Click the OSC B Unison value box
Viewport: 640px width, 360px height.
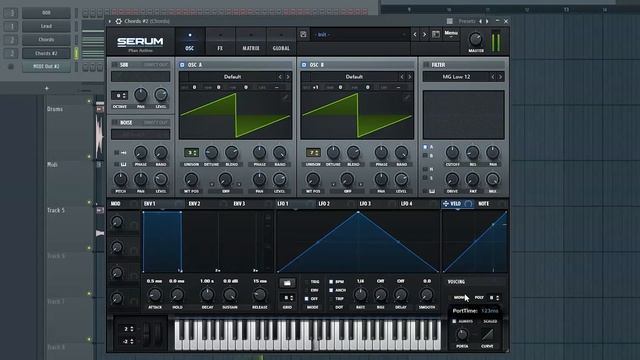click(x=313, y=153)
